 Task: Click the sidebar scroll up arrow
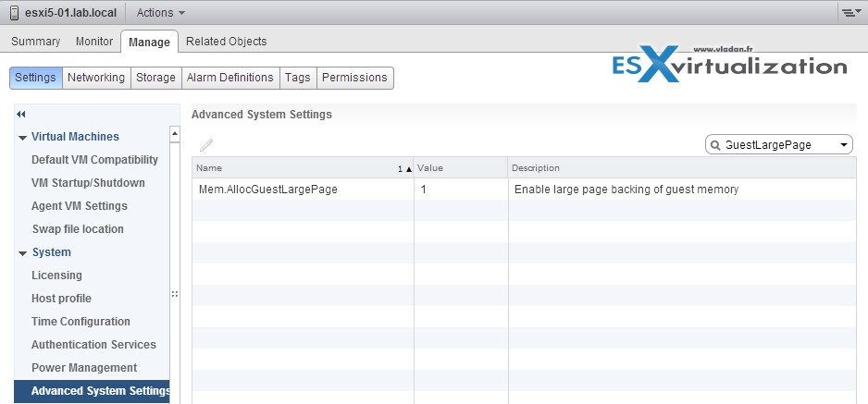(x=174, y=134)
